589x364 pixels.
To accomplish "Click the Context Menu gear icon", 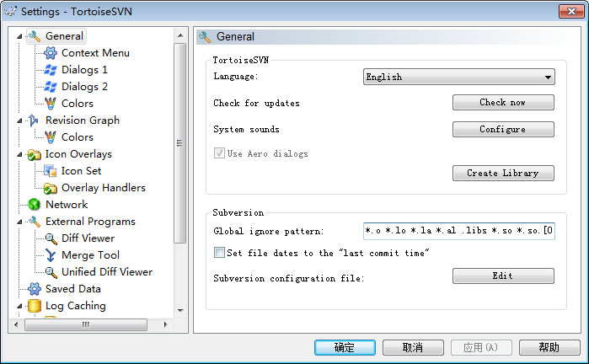I will (x=51, y=53).
